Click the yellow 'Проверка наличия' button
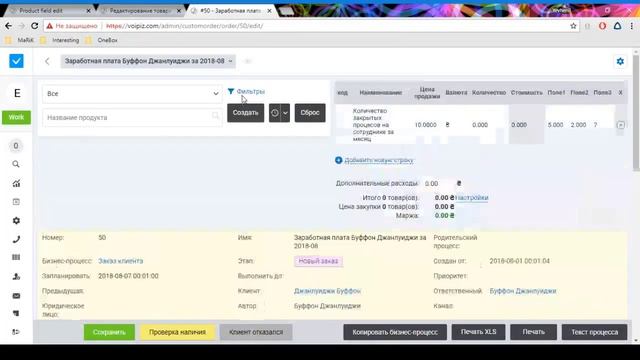This screenshot has height=360, width=640. 177,332
